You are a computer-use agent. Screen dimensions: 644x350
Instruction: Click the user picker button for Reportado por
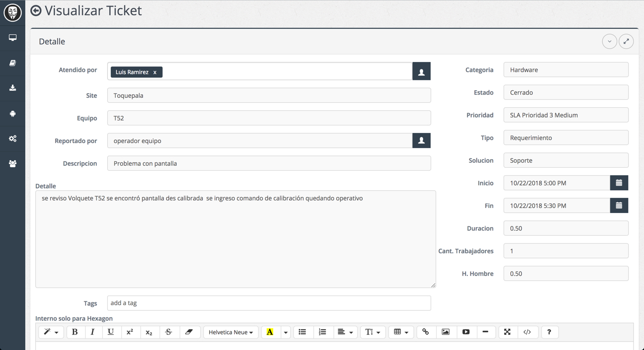coord(422,141)
